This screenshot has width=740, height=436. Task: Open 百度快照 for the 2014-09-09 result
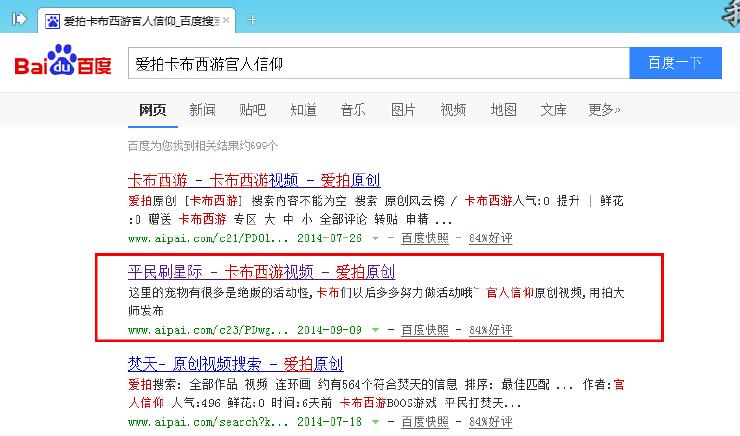(425, 330)
